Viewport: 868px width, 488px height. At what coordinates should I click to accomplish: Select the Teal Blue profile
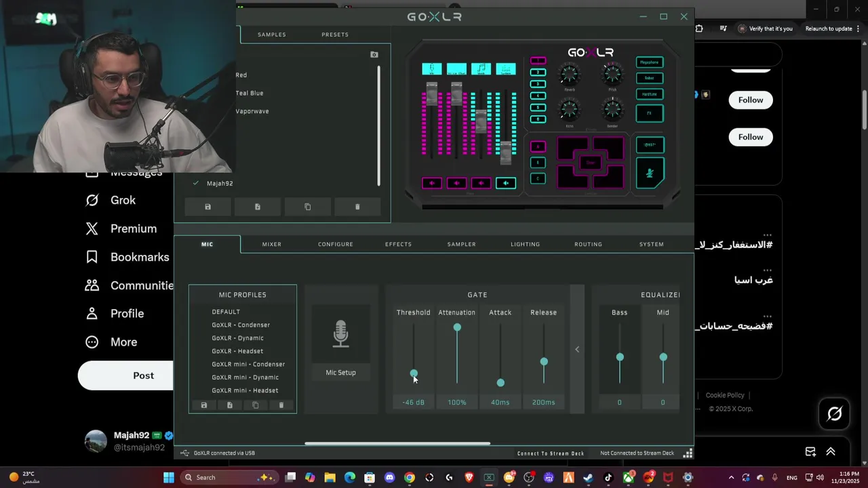tap(250, 93)
